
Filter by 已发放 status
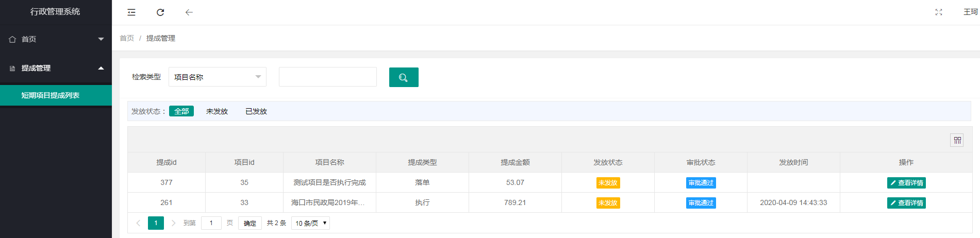[x=256, y=111]
